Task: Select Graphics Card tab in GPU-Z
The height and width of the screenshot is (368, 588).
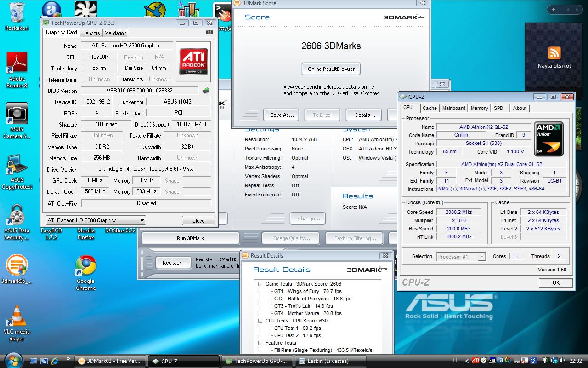Action: pyautogui.click(x=62, y=32)
